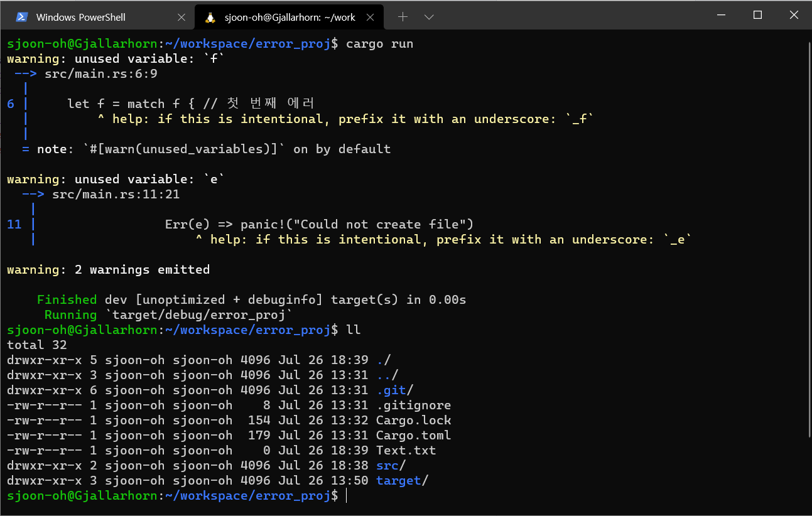
Task: Click 'warning: 2 warnings emitted' line
Action: (109, 269)
